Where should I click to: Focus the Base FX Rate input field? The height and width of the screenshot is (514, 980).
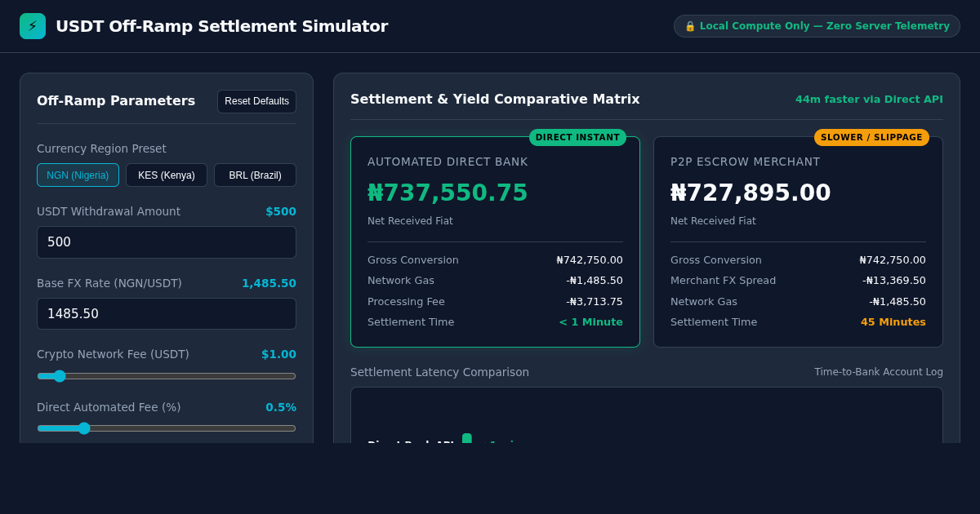(167, 313)
